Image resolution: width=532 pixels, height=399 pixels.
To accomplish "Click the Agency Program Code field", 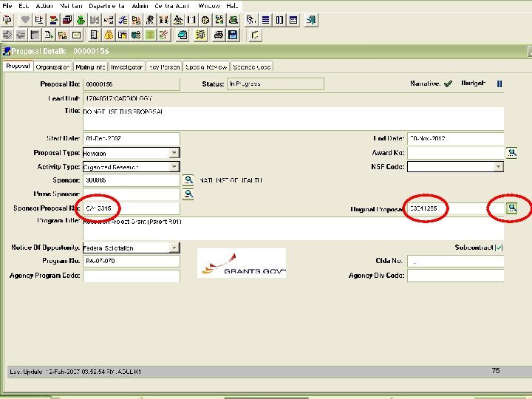I will pyautogui.click(x=132, y=276).
